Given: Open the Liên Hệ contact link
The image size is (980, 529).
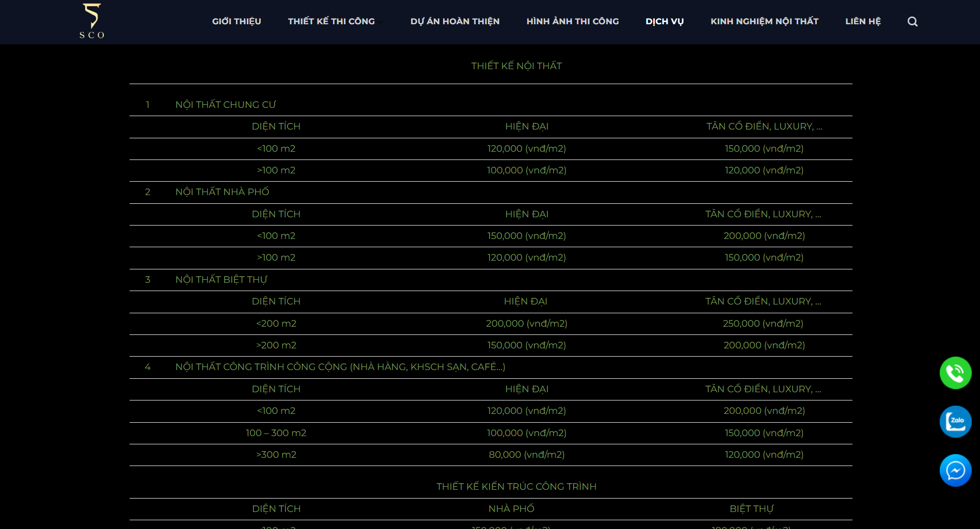Looking at the screenshot, I should tap(863, 21).
